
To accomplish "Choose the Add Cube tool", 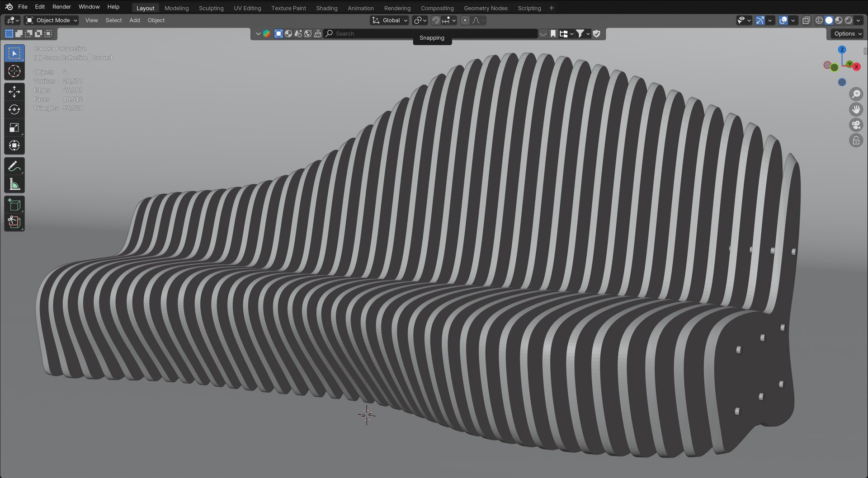I will click(x=14, y=205).
